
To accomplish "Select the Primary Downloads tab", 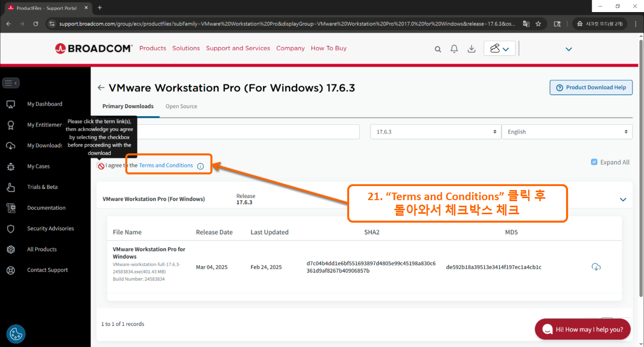I will click(128, 107).
